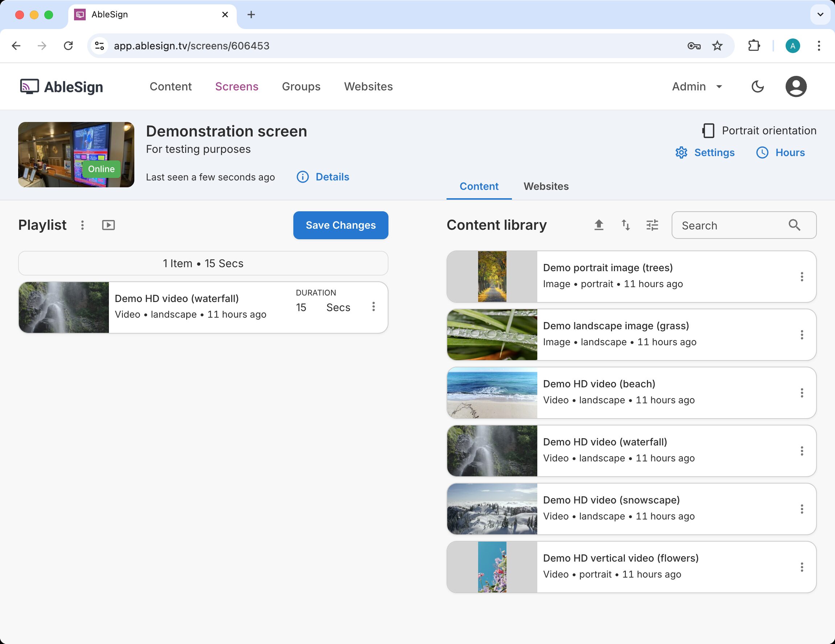Click the search magnifier icon

click(794, 225)
